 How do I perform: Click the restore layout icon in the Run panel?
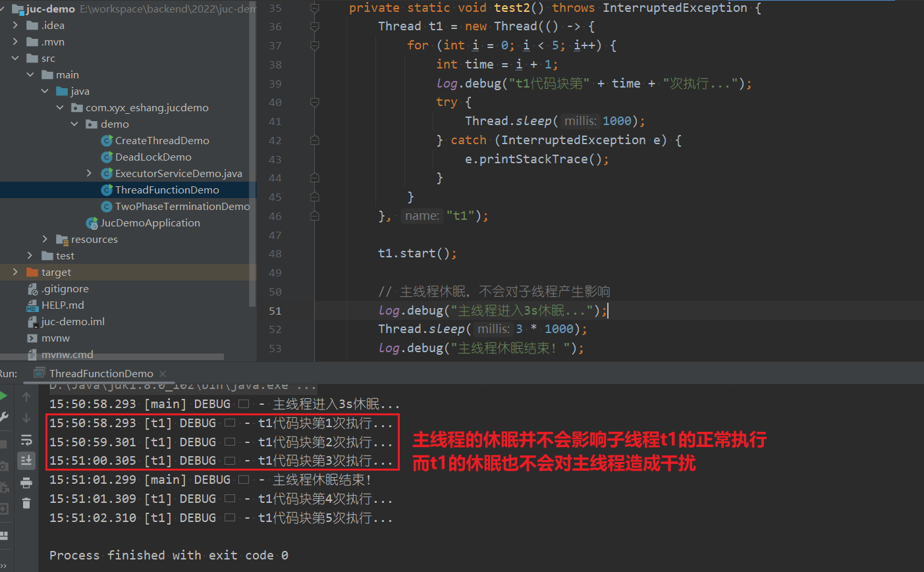click(3, 535)
